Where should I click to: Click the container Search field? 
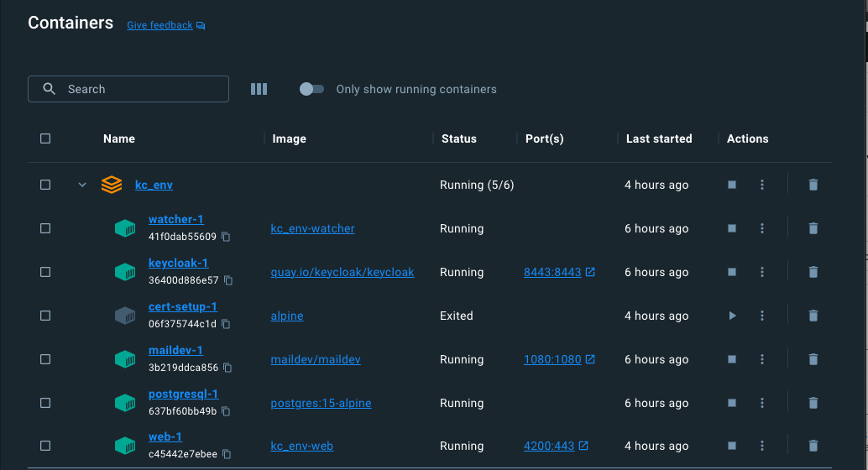pos(128,89)
